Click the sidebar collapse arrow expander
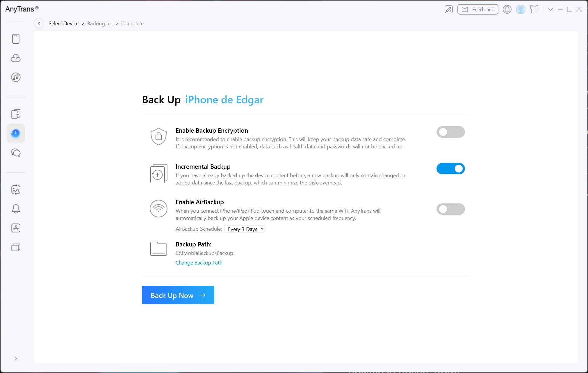588x373 pixels. 15,358
